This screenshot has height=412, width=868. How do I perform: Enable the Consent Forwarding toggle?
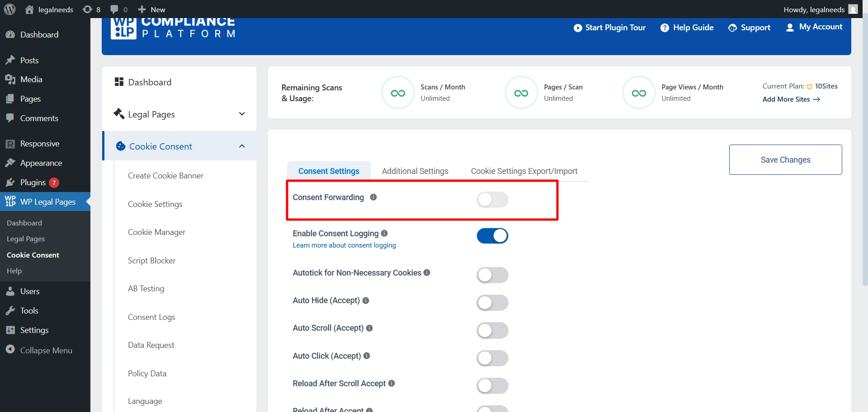click(492, 200)
